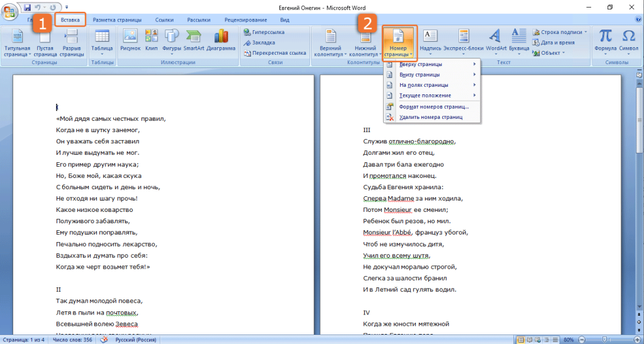Change language via Русский (Россия)

pyautogui.click(x=136, y=340)
